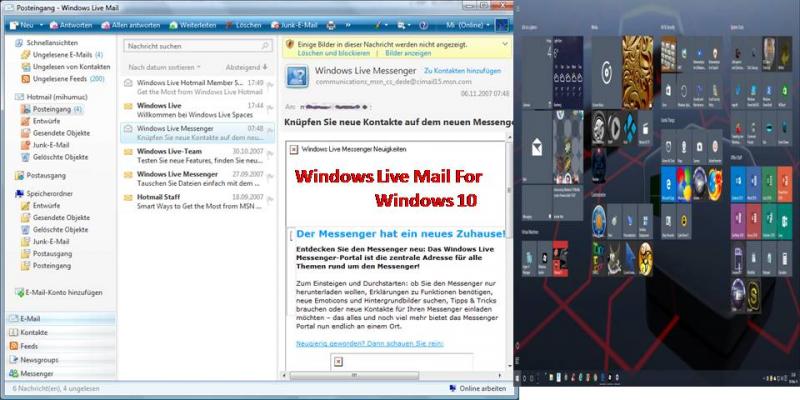Open Windows Live message from 17:44
The width and height of the screenshot is (800, 400).
click(198, 110)
